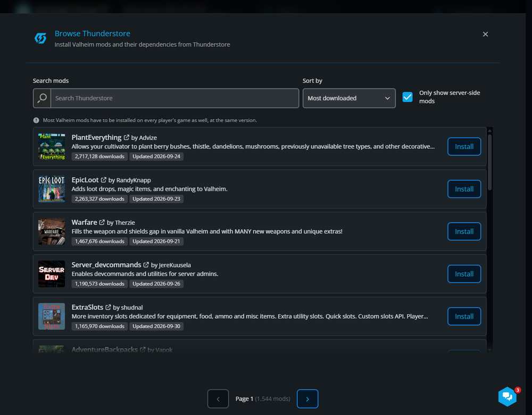532x415 pixels.
Task: Install the EpicLoot mod
Action: [464, 189]
